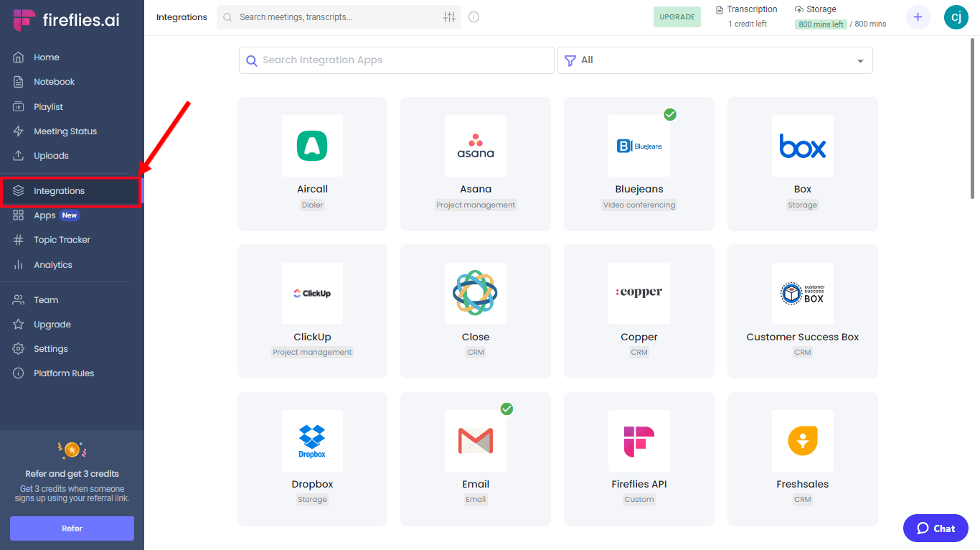Open the cj user avatar menu
This screenshot has height=550, width=980.
click(956, 17)
